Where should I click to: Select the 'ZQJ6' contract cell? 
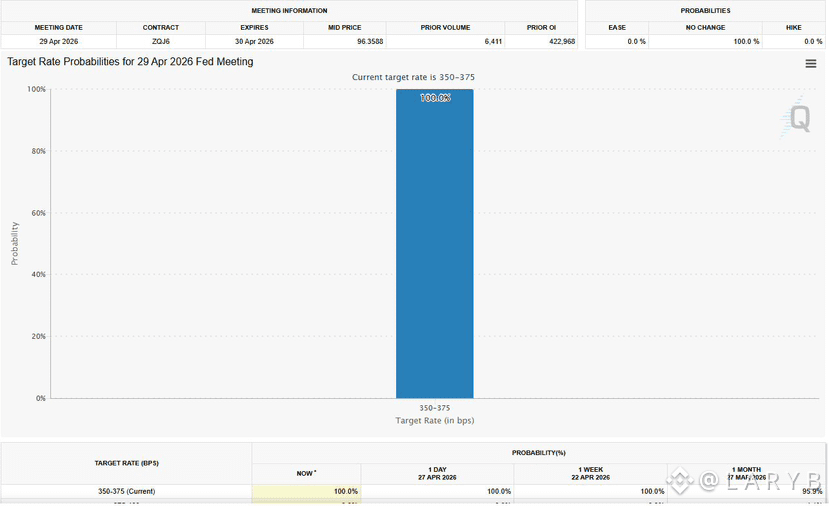[x=161, y=41]
